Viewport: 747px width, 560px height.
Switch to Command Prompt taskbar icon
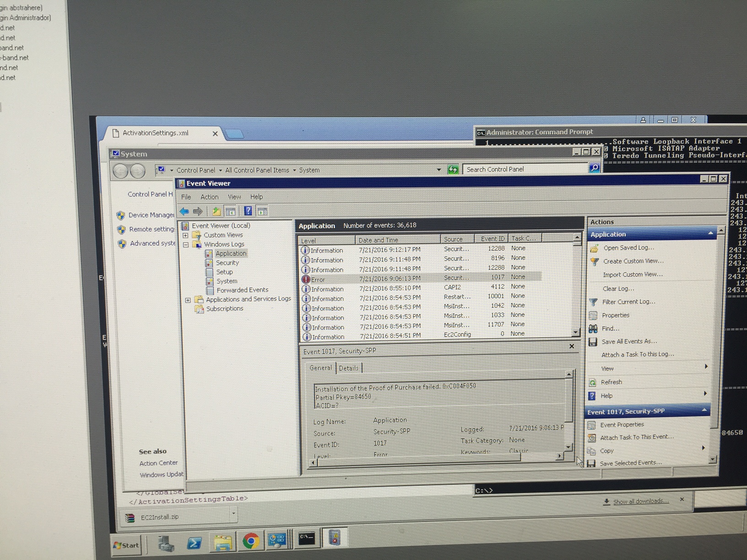[x=307, y=538]
